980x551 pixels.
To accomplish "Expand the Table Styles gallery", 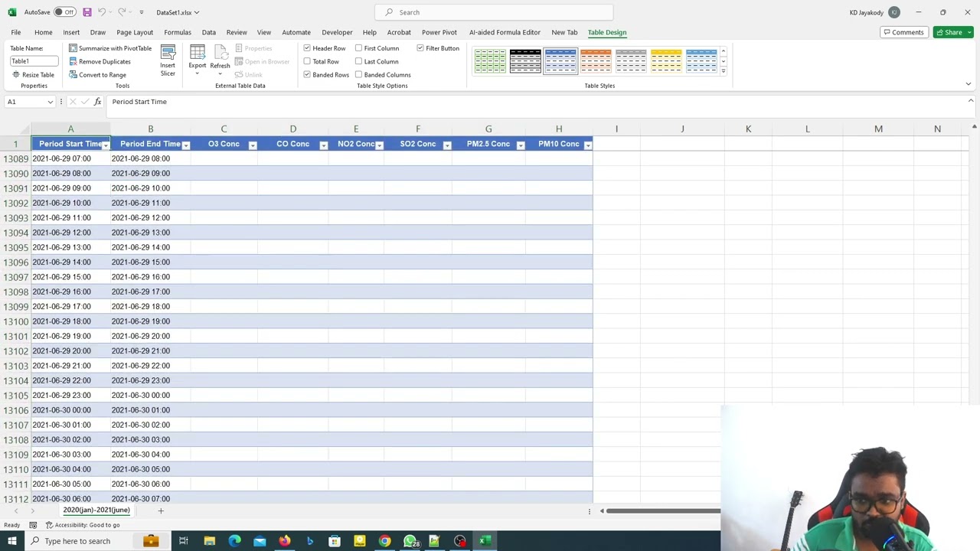I will [x=723, y=71].
